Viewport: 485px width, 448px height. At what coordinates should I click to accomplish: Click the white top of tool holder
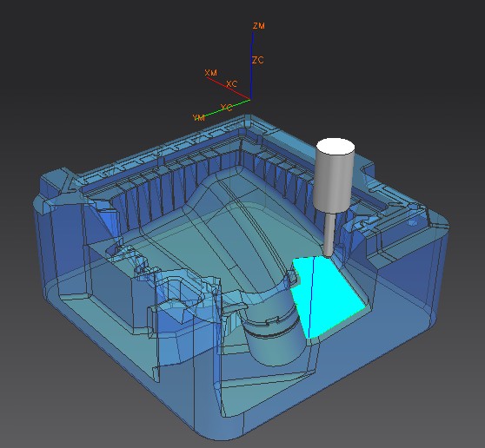(x=336, y=147)
